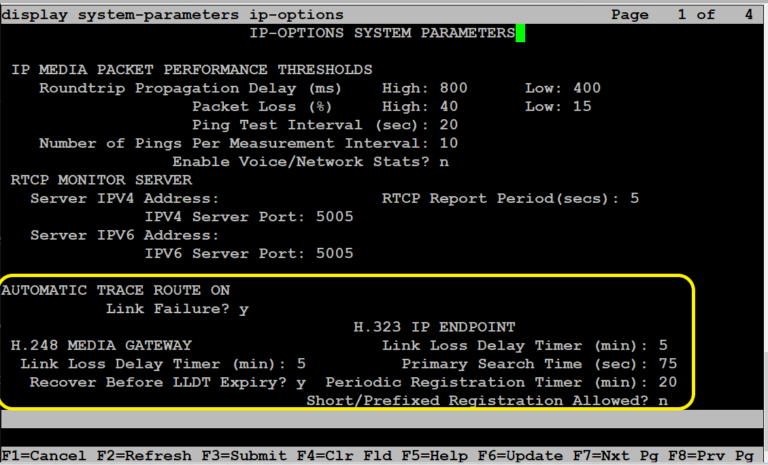Image resolution: width=768 pixels, height=465 pixels.
Task: Select F6=Update in the function key bar
Action: click(x=520, y=456)
